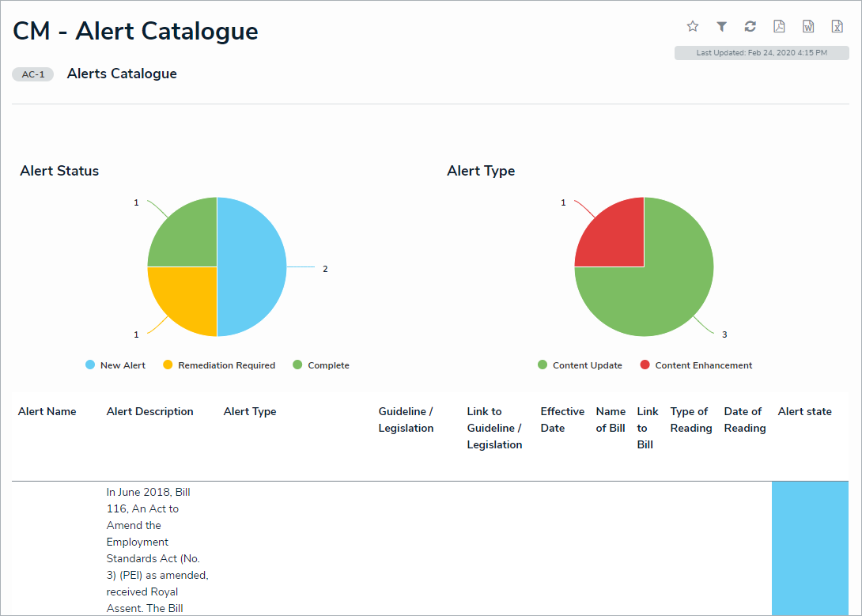
Task: Toggle Content Update legend item
Action: point(580,365)
